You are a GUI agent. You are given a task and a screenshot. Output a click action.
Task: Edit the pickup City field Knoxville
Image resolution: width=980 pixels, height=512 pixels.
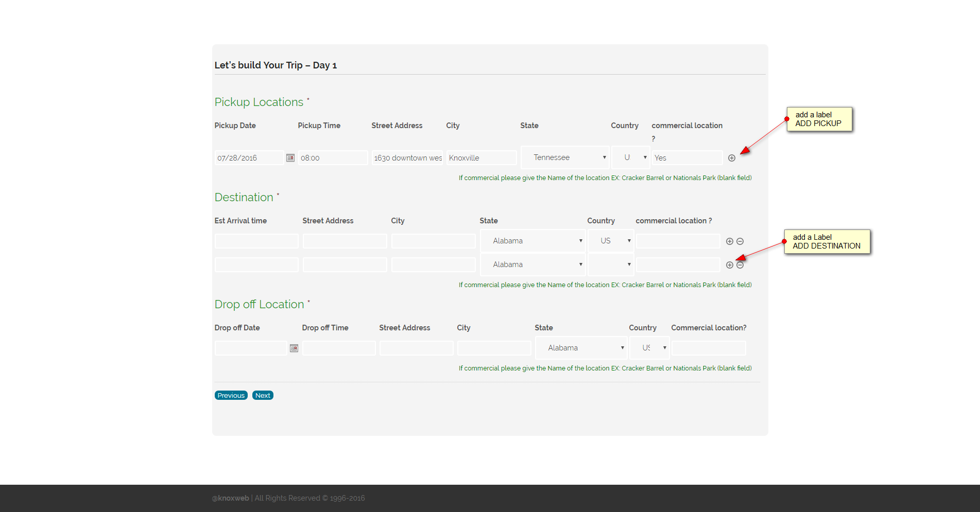point(482,158)
